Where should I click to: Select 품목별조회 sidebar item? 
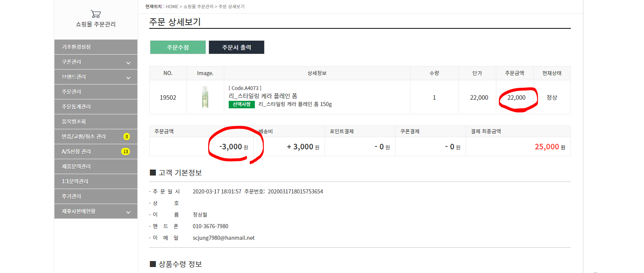click(x=96, y=122)
